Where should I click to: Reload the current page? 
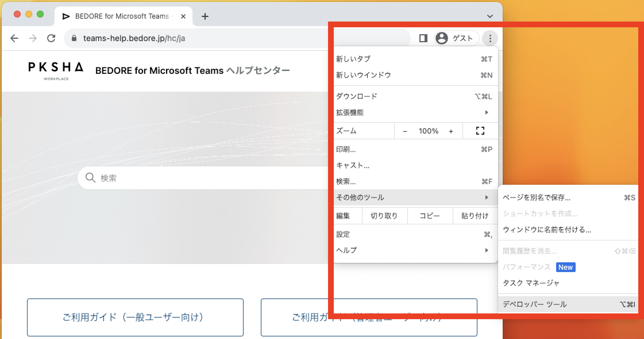[51, 38]
